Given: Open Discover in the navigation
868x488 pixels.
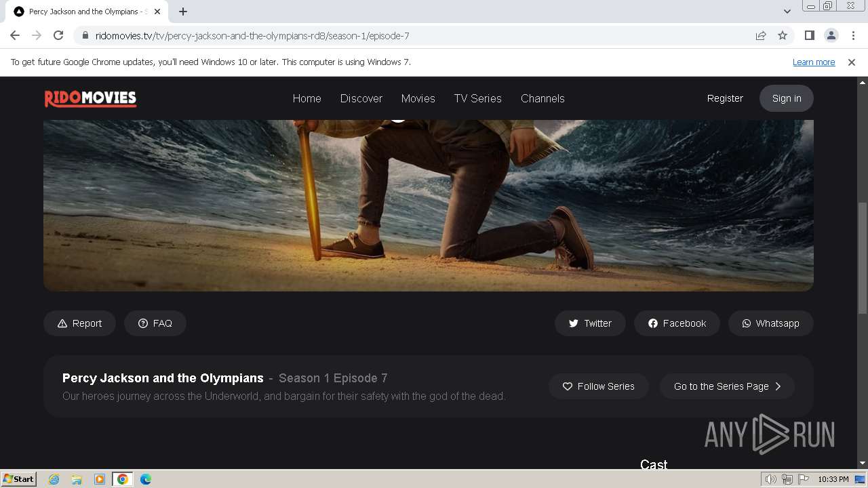Looking at the screenshot, I should 361,98.
